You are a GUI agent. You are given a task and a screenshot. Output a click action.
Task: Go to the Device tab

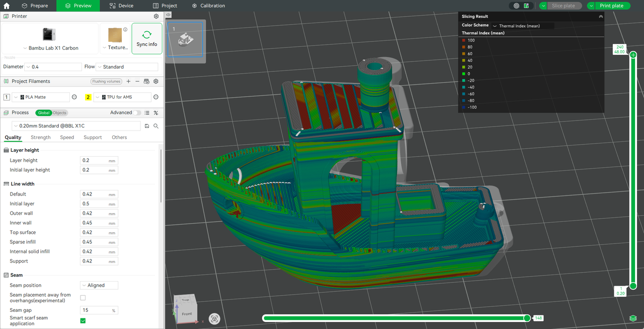point(120,6)
